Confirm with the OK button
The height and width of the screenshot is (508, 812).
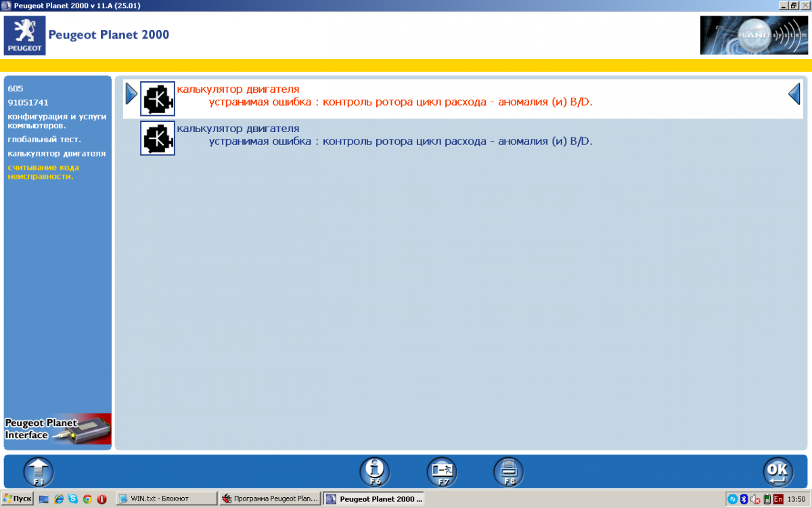777,471
